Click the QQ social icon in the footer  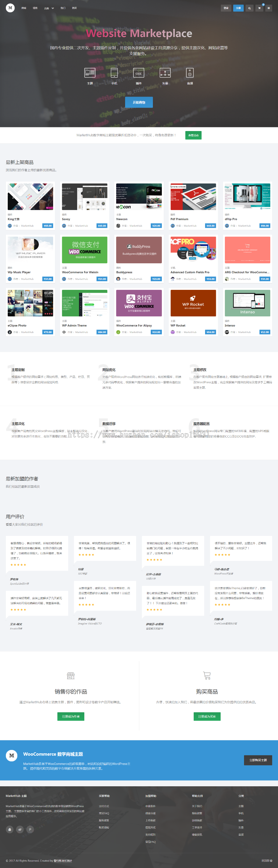pos(10,829)
